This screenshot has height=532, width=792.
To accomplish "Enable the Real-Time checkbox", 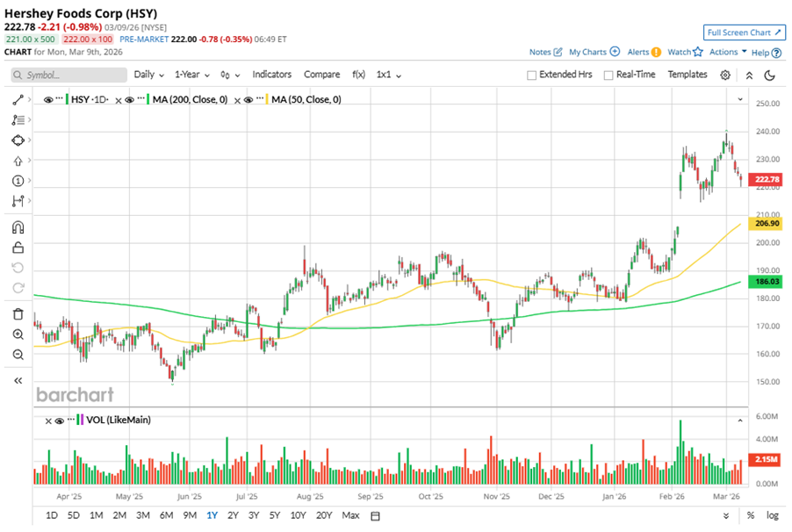I will coord(608,75).
